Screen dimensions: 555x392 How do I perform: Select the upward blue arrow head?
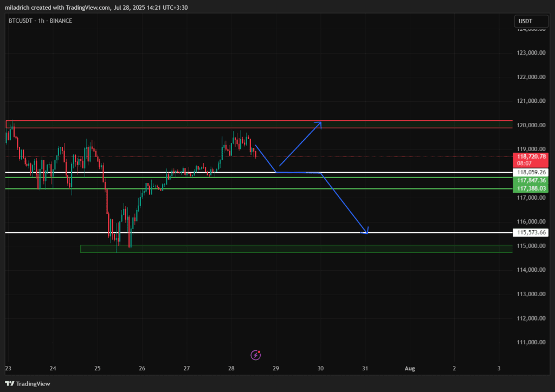[x=320, y=125]
